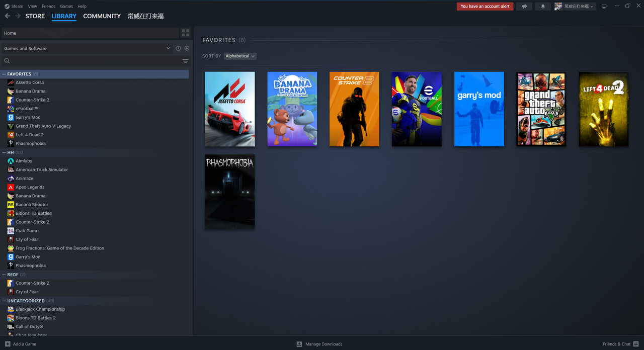This screenshot has width=644, height=350.
Task: Open advanced filter options icon
Action: pos(185,61)
